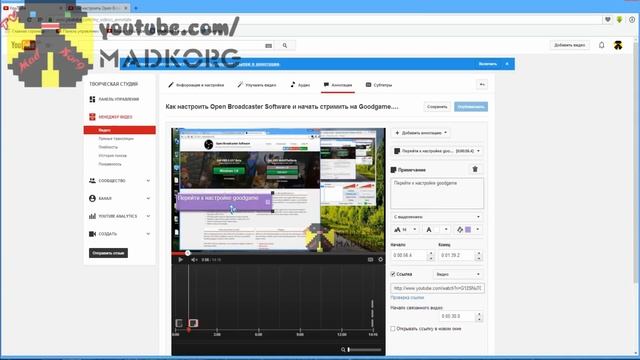Open the notifications bell icon

click(x=602, y=45)
